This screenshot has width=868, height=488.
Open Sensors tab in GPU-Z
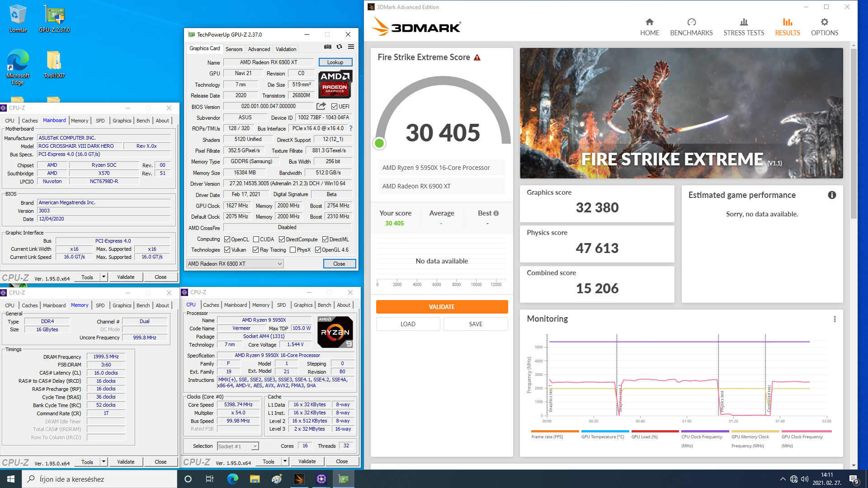[x=234, y=49]
